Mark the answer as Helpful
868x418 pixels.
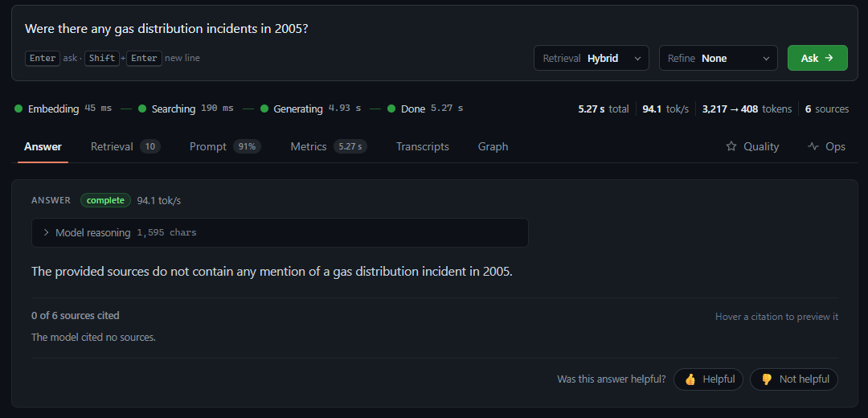click(x=708, y=379)
